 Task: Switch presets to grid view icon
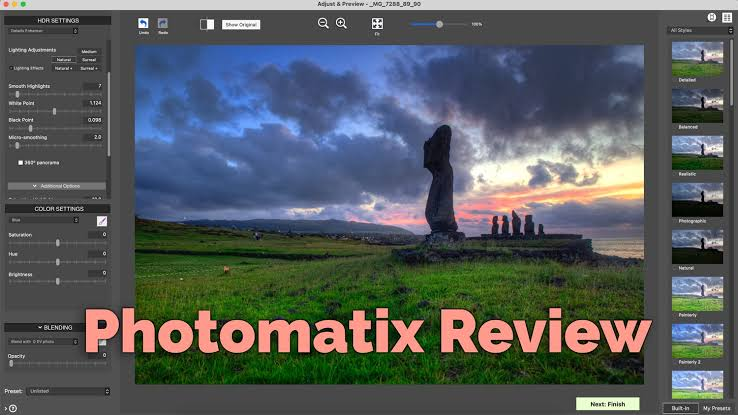pyautogui.click(x=727, y=17)
